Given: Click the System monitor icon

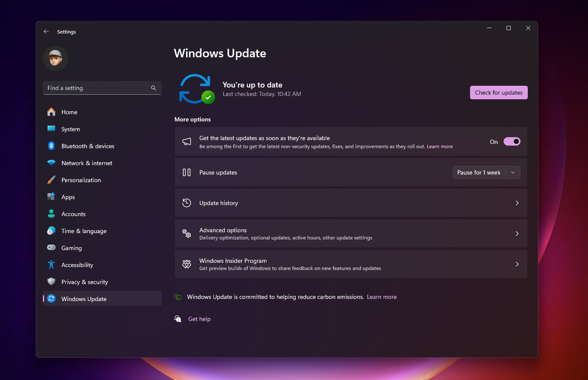Looking at the screenshot, I should pyautogui.click(x=51, y=129).
